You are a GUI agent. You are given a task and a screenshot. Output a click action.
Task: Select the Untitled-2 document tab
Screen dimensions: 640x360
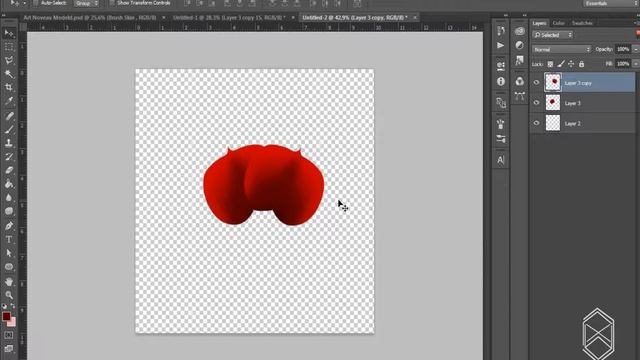pyautogui.click(x=354, y=18)
